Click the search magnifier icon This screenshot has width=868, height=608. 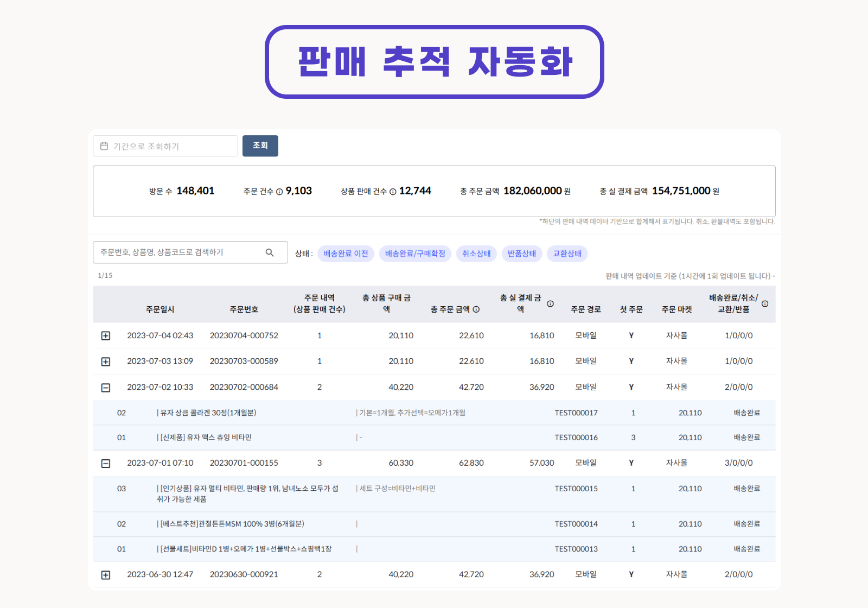[270, 252]
